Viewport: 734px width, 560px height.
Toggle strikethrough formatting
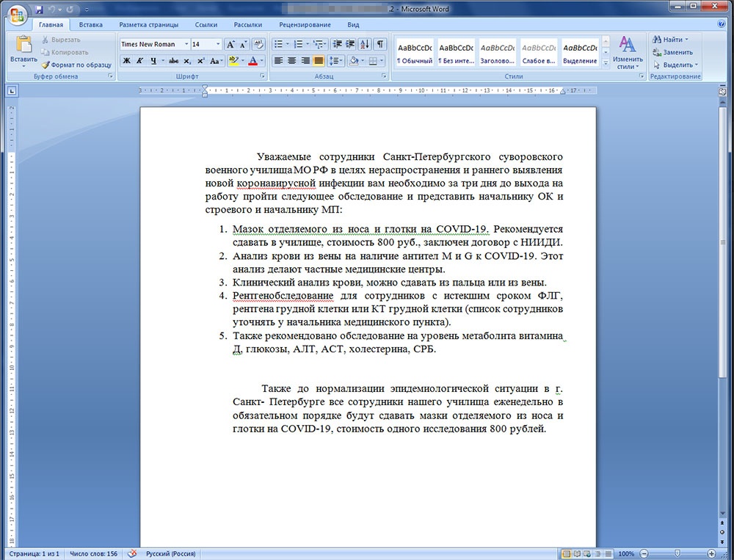point(174,61)
